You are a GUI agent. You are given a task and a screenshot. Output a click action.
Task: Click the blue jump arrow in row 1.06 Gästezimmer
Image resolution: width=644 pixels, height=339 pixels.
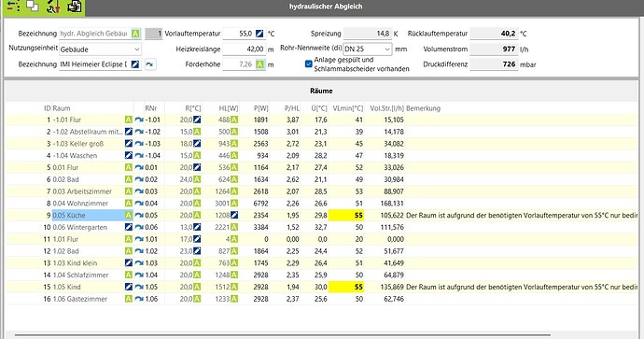tap(139, 299)
